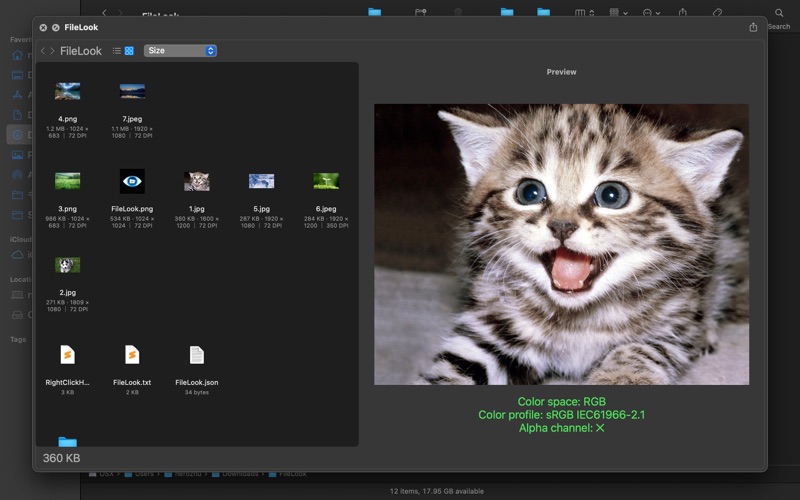This screenshot has height=500, width=800.
Task: Select the RightClickH... file icon
Action: (x=67, y=355)
